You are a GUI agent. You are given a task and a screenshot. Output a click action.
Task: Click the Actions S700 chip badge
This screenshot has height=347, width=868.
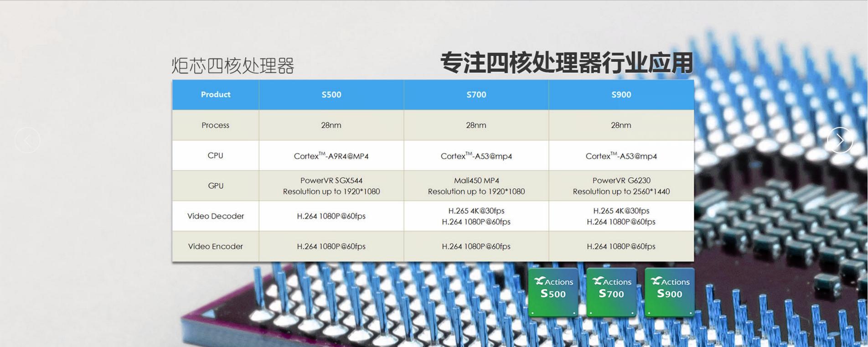point(611,292)
